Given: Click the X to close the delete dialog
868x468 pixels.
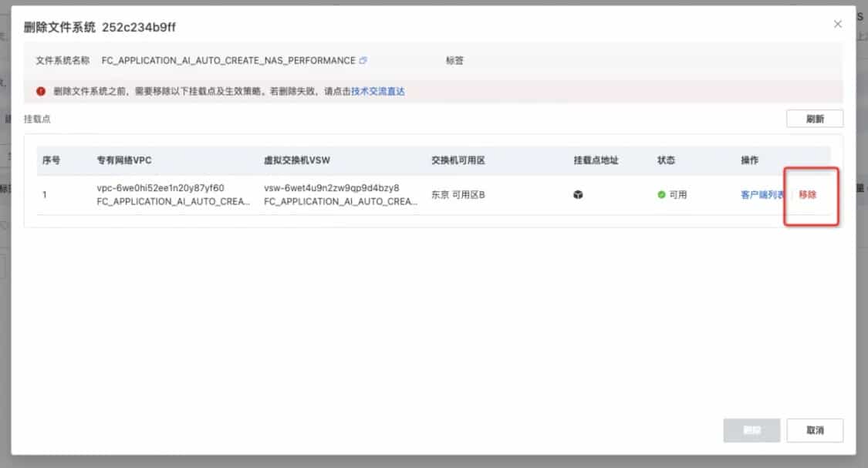Looking at the screenshot, I should point(838,24).
